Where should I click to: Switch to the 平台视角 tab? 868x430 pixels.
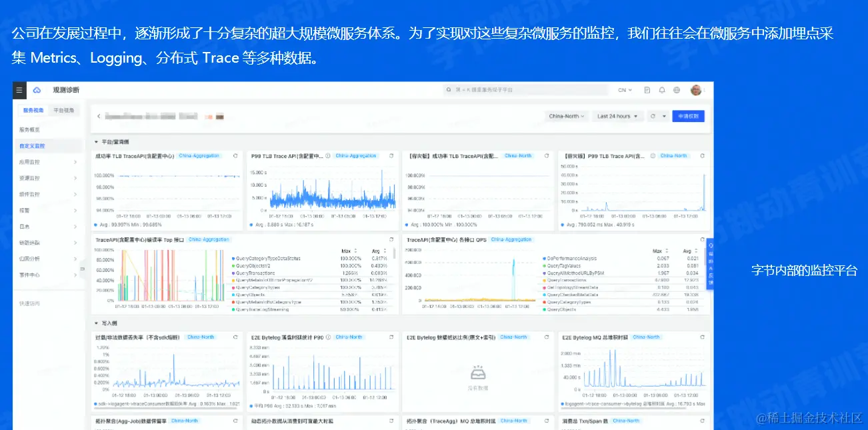coord(63,111)
